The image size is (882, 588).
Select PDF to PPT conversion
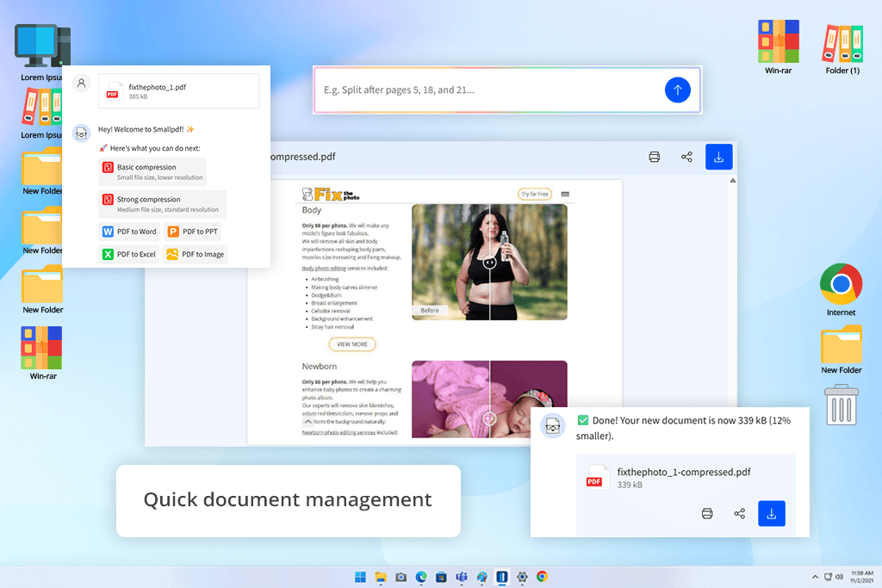(193, 232)
